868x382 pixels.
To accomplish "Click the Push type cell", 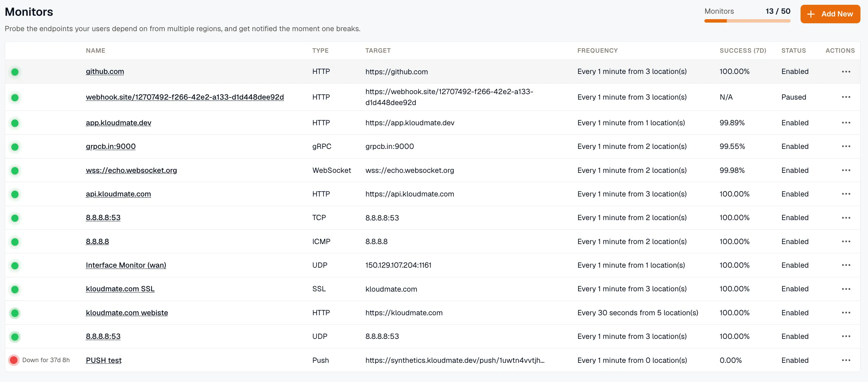I will click(x=320, y=360).
